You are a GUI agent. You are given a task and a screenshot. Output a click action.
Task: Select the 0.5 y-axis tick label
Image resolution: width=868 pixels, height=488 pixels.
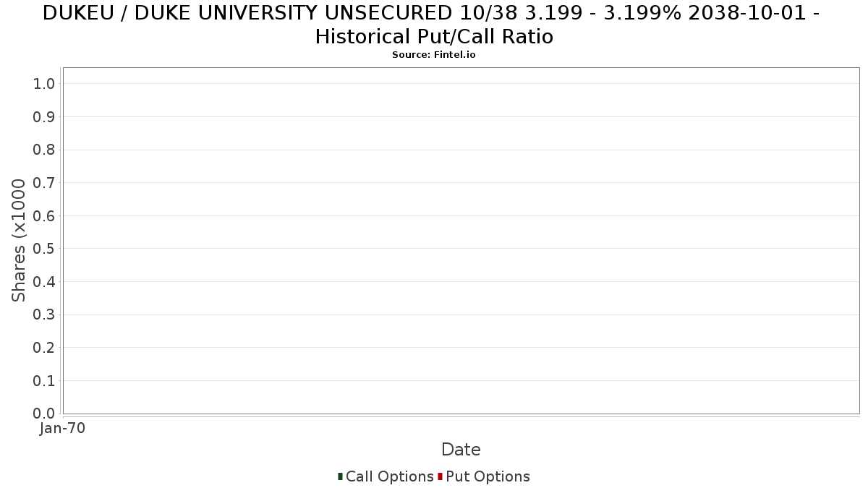[44, 249]
